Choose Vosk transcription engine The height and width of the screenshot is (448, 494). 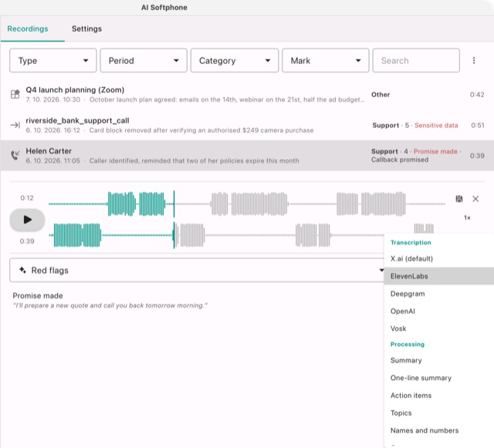click(439, 328)
